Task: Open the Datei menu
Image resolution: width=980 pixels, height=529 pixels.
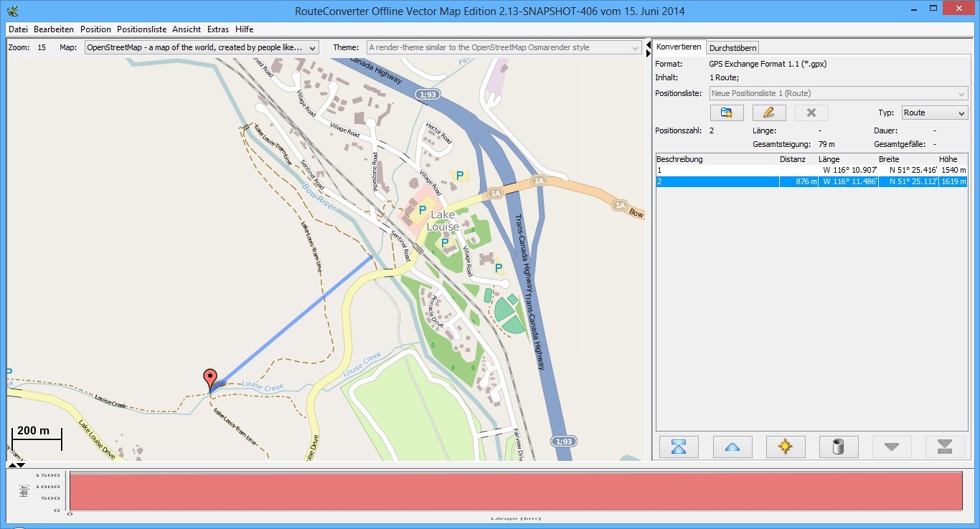Action: [18, 29]
